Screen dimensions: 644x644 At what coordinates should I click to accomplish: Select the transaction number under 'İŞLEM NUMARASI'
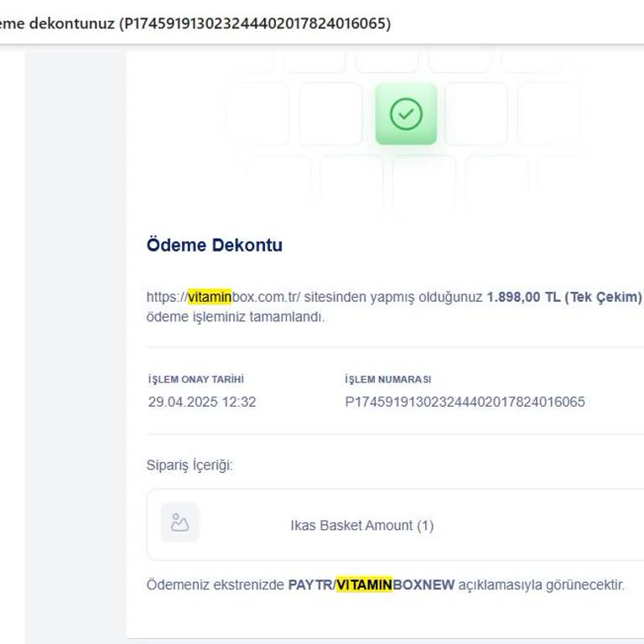pyautogui.click(x=465, y=402)
